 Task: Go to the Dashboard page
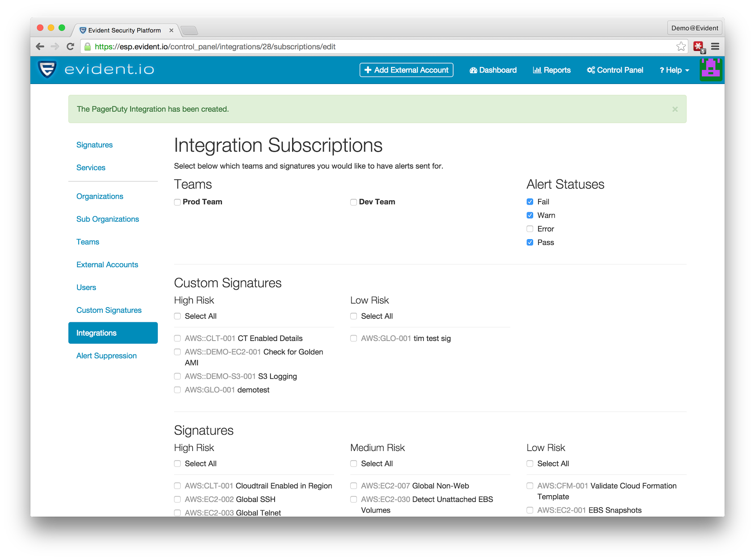click(x=493, y=70)
